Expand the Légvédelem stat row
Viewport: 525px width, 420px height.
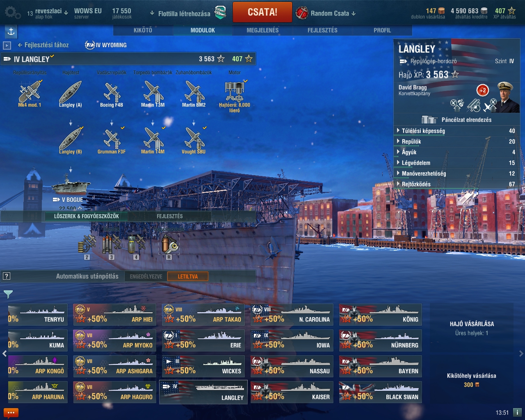click(x=456, y=163)
